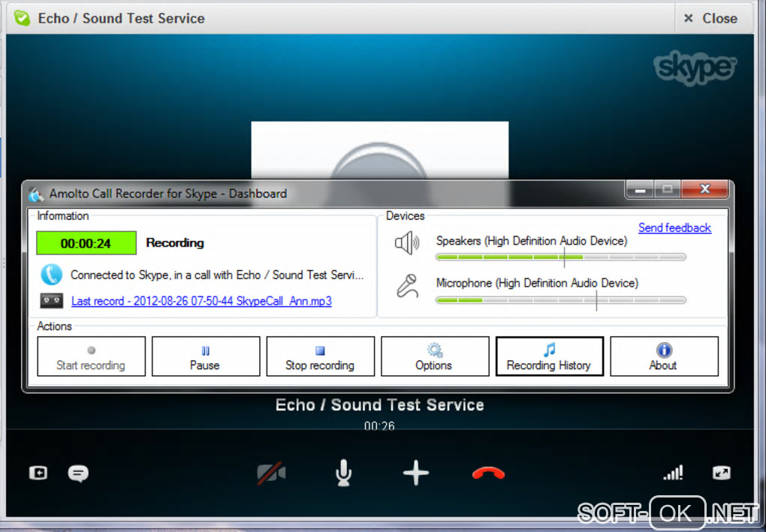
Task: Open the Options dialog
Action: pos(435,356)
